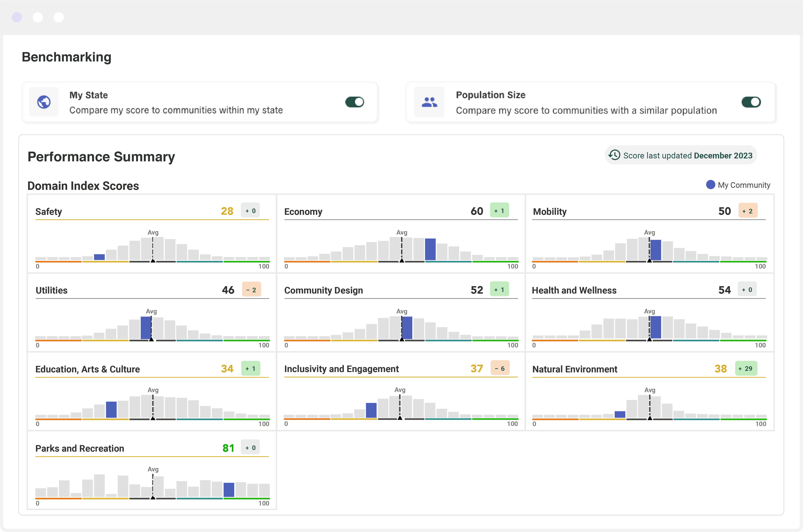The height and width of the screenshot is (532, 803).
Task: Select the Safety domain card
Action: (152, 234)
